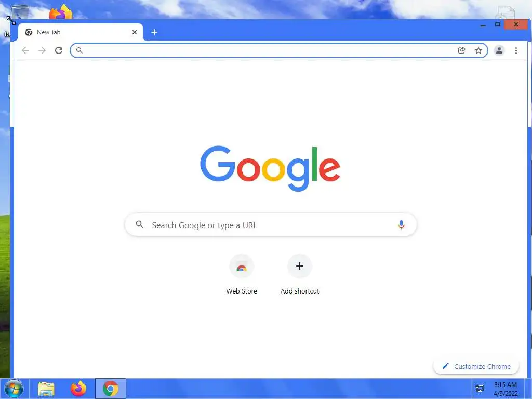Click the back navigation arrow
532x399 pixels.
pos(25,50)
